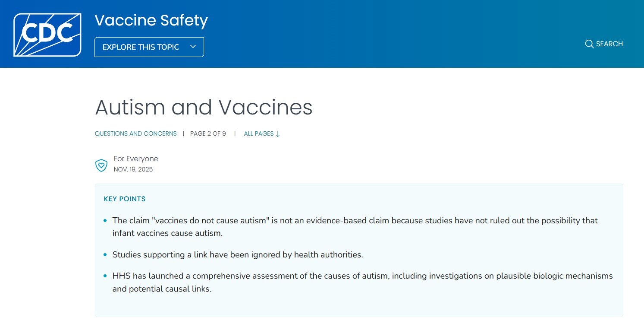Click the Autism and Vaccines page heading
Screen dimensions: 644x327
coord(204,108)
